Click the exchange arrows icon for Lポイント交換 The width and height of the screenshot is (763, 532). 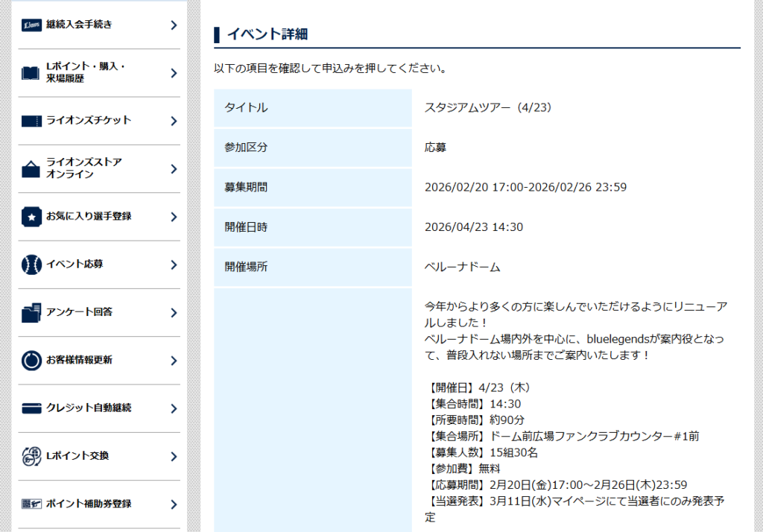tap(31, 456)
